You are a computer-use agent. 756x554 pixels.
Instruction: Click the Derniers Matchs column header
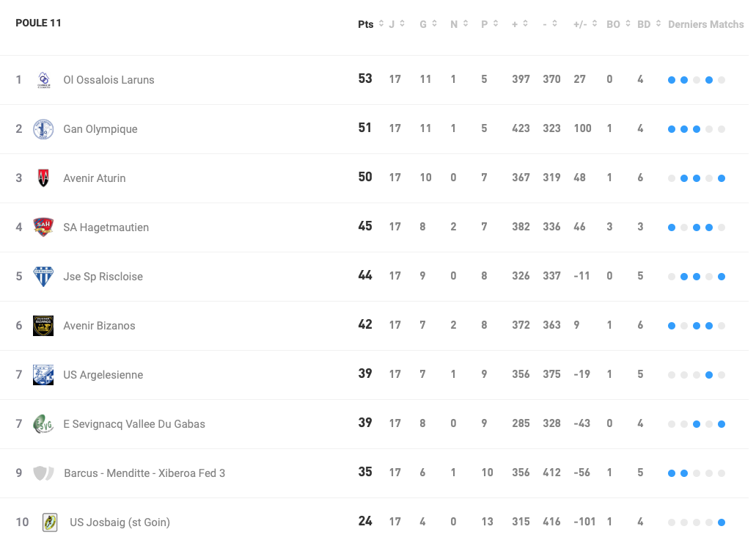[705, 24]
